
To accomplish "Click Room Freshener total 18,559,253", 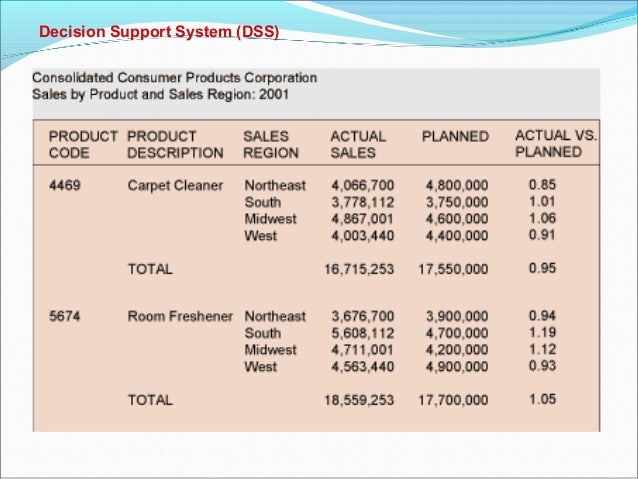I will tap(359, 400).
